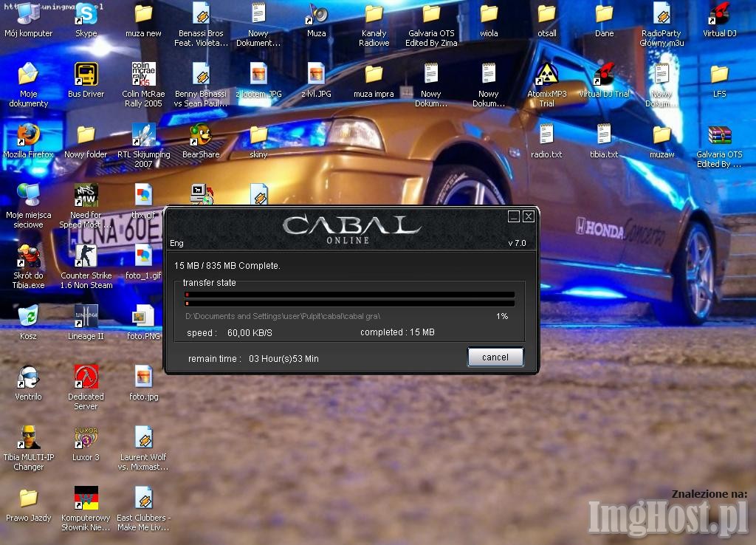Viewport: 756px width, 545px height.
Task: Select the Galvaria OTS WinRAR archive
Action: [x=719, y=135]
